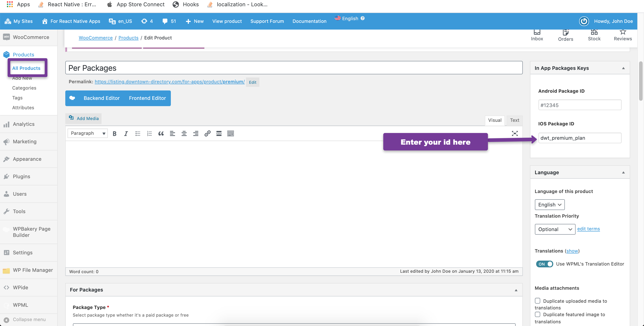The width and height of the screenshot is (644, 326).
Task: Click the page vertical scrollbar
Action: (x=641, y=81)
